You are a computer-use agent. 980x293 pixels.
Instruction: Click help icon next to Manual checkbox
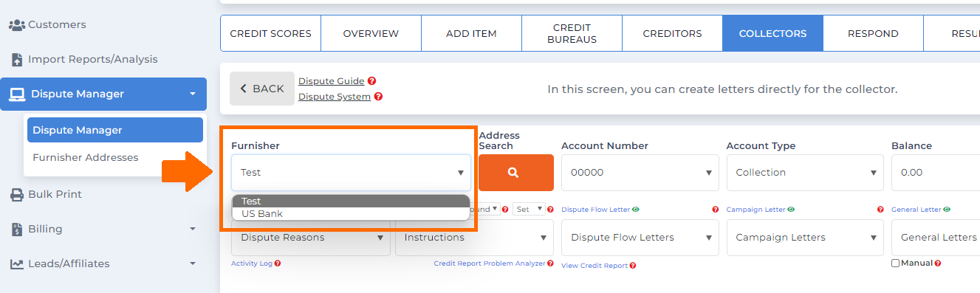(938, 263)
